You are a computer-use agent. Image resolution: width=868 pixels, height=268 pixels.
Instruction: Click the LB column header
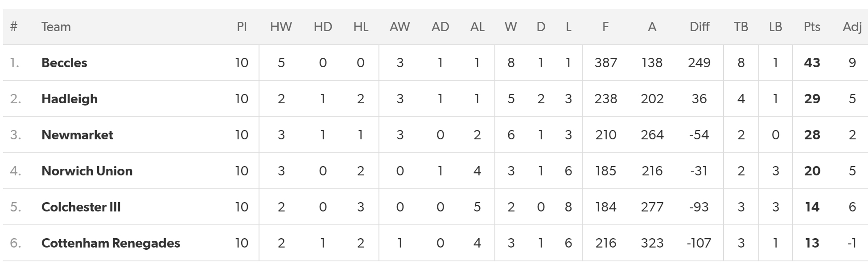[x=776, y=27]
